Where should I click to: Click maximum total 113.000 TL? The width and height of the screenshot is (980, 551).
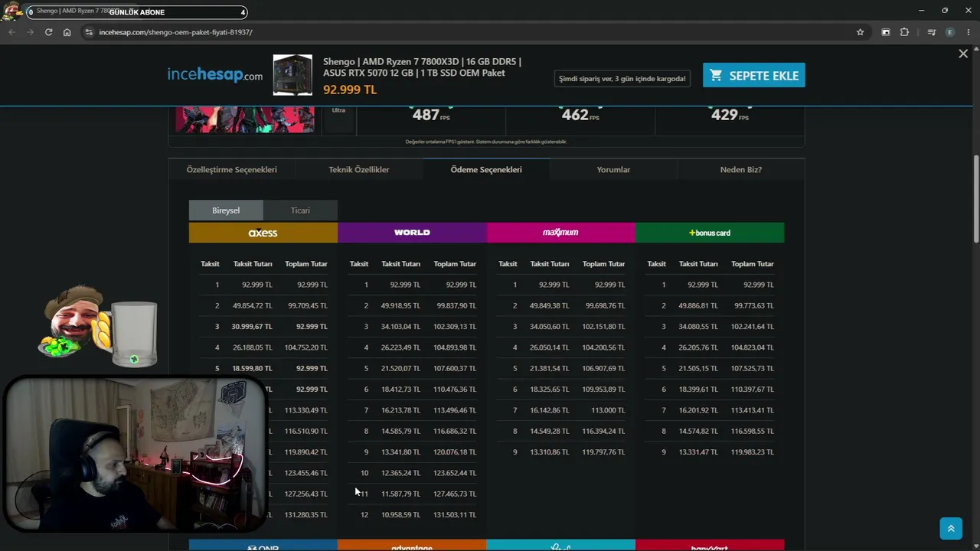[x=608, y=410]
